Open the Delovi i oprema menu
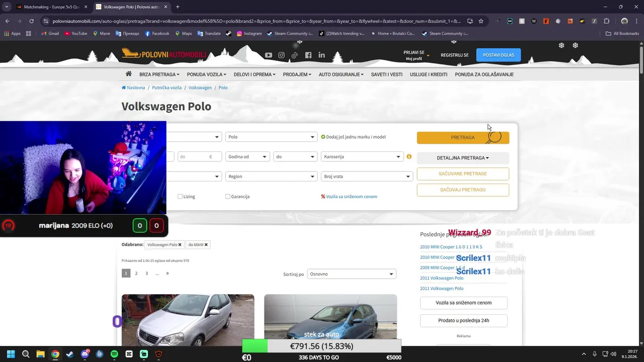Image resolution: width=644 pixels, height=362 pixels. (x=255, y=74)
